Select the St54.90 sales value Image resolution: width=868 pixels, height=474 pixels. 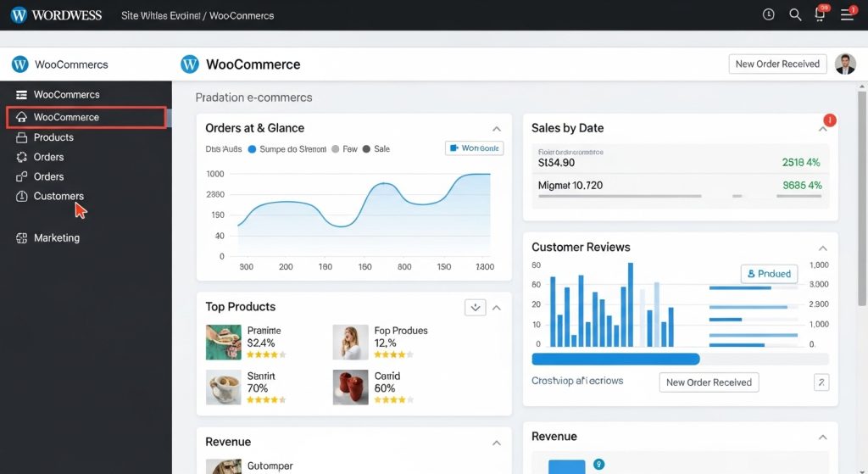click(556, 163)
